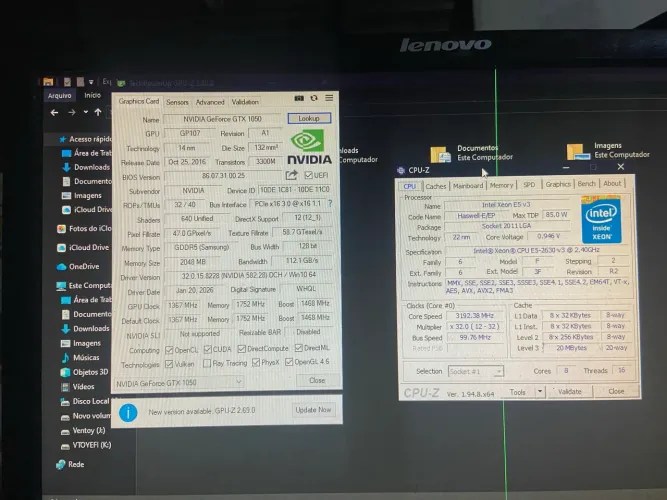The height and width of the screenshot is (500, 667).
Task: Click the GPU-Z screenshot camera icon
Action: (x=299, y=98)
